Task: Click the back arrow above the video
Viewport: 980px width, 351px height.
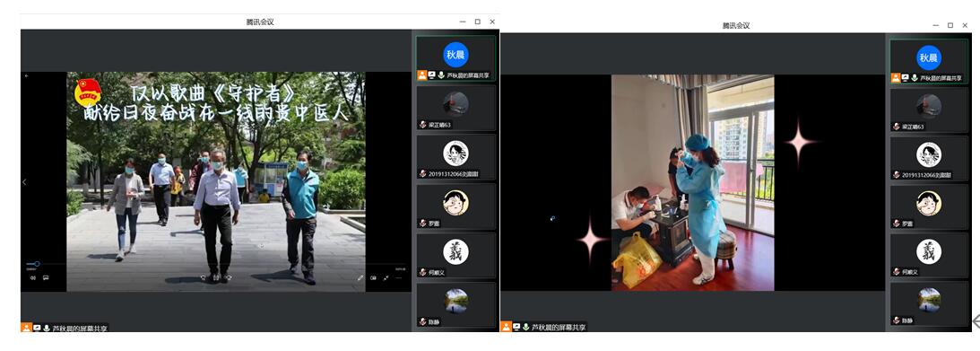Action: (x=26, y=75)
